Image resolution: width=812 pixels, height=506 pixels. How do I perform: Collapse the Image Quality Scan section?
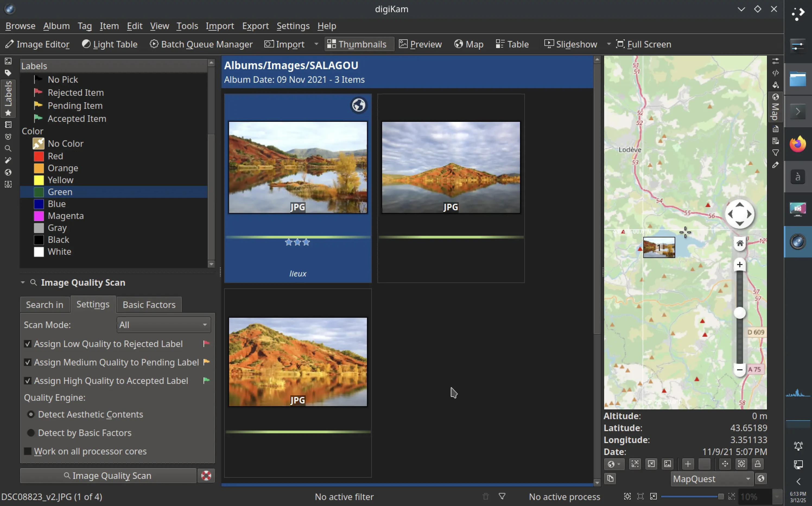[x=23, y=282]
